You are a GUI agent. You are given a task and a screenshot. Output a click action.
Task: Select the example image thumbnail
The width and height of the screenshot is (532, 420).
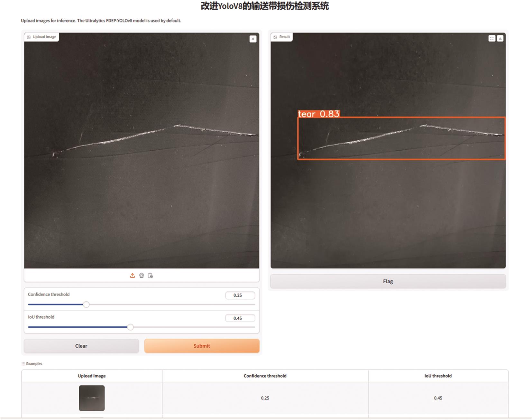tap(92, 398)
